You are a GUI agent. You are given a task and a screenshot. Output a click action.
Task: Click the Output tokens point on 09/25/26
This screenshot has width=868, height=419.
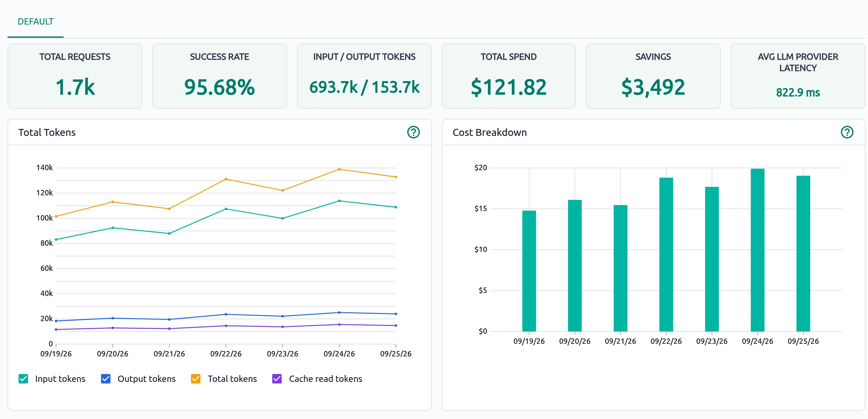[x=396, y=314]
